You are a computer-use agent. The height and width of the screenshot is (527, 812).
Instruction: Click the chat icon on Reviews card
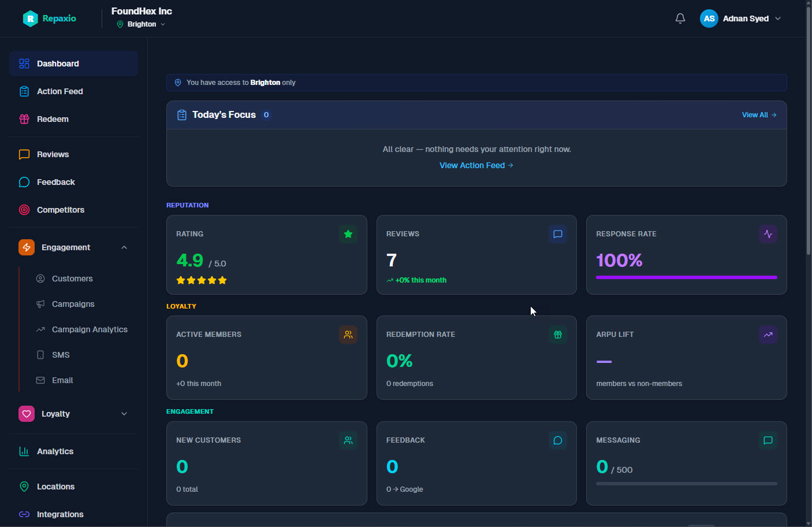(558, 234)
